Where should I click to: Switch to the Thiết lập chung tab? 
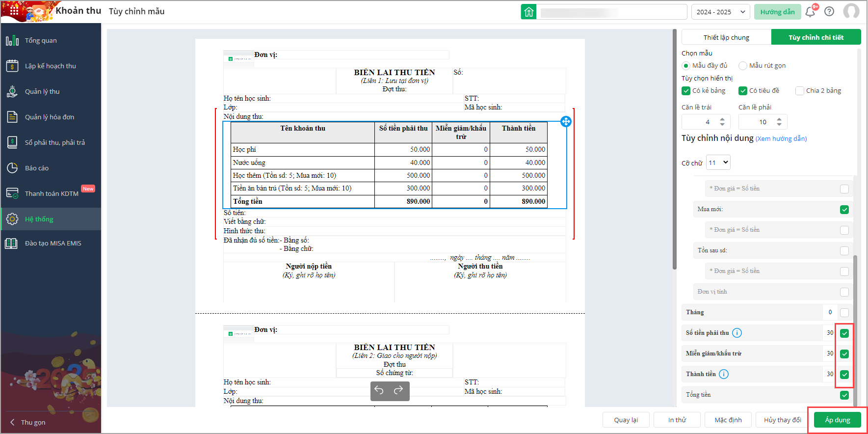coord(726,37)
